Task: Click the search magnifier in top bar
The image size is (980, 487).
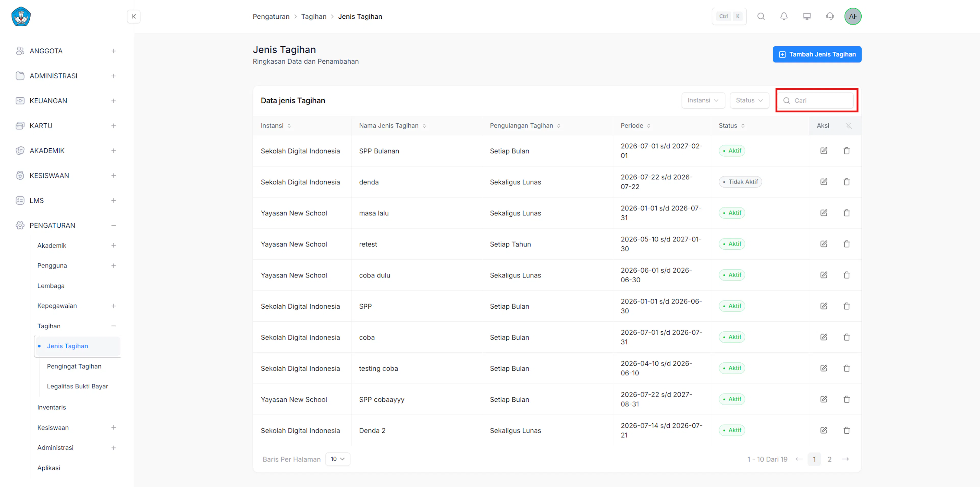Action: coord(761,16)
